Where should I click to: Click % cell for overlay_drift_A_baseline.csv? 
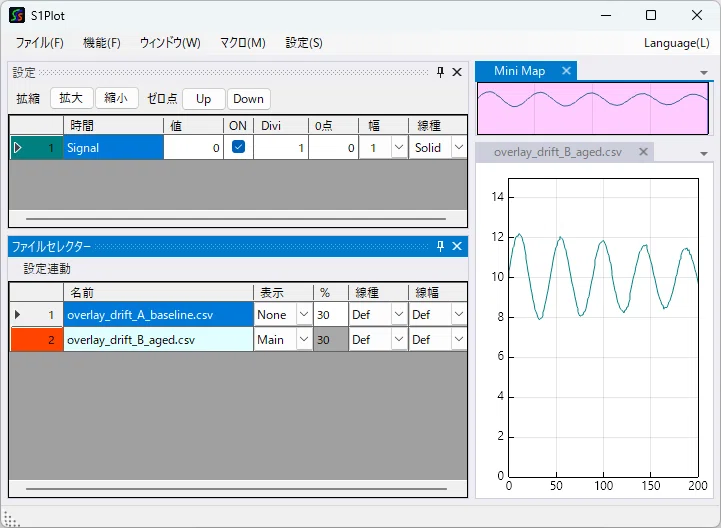coord(330,315)
